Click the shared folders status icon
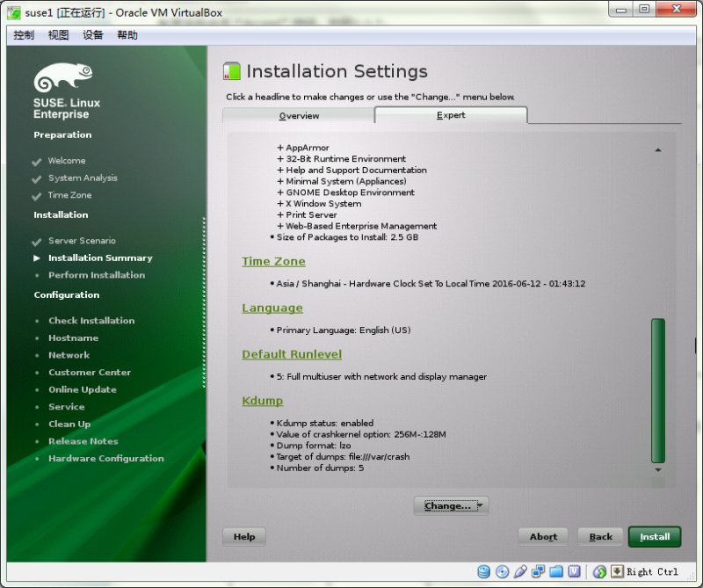Image resolution: width=703 pixels, height=588 pixels. 557,571
